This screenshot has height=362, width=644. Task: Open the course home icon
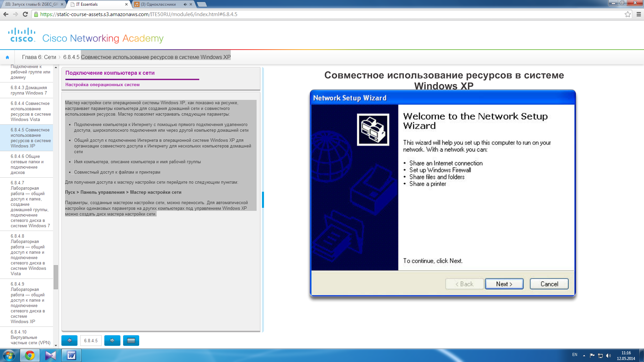point(7,57)
